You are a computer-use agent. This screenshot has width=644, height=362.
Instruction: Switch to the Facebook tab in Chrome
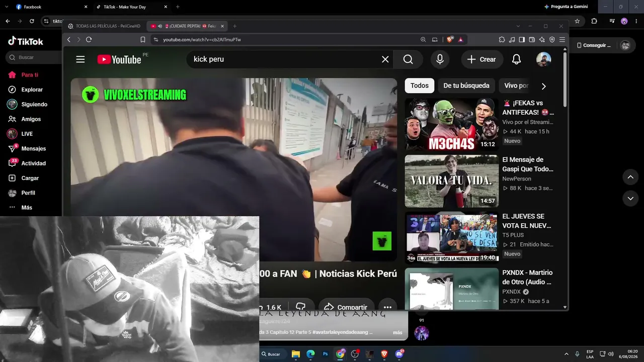click(52, 7)
